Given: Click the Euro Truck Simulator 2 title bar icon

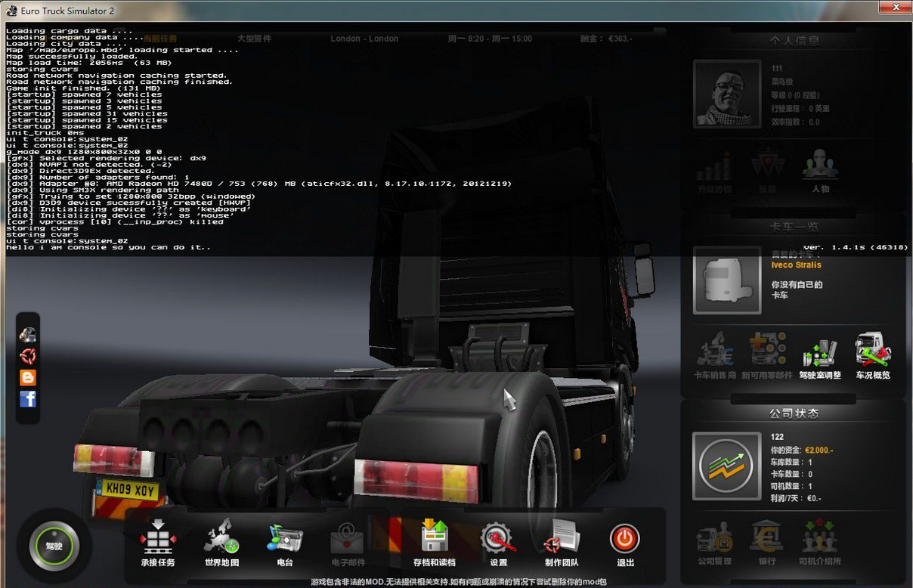Looking at the screenshot, I should tap(11, 11).
